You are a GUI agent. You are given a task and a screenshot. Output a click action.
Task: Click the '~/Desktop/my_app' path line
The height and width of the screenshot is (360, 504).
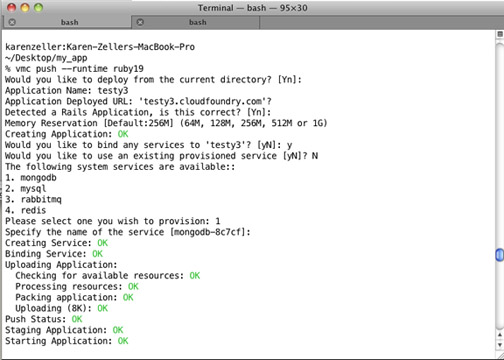pos(46,58)
